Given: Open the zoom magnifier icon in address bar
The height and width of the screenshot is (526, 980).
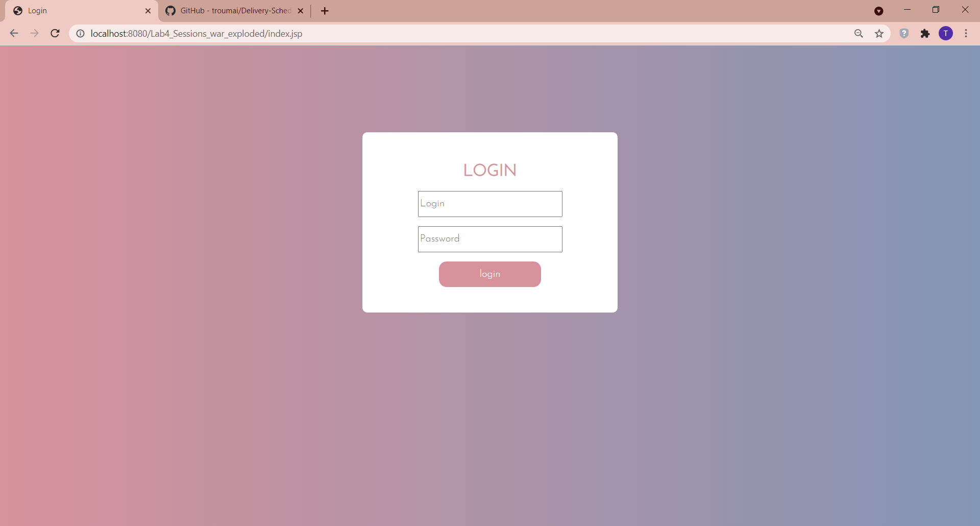Looking at the screenshot, I should click(859, 34).
